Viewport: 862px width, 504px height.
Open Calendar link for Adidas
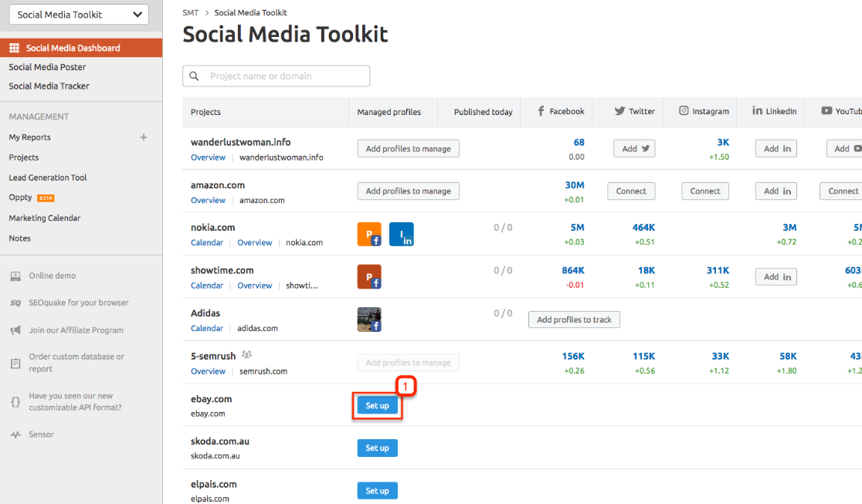(x=207, y=328)
